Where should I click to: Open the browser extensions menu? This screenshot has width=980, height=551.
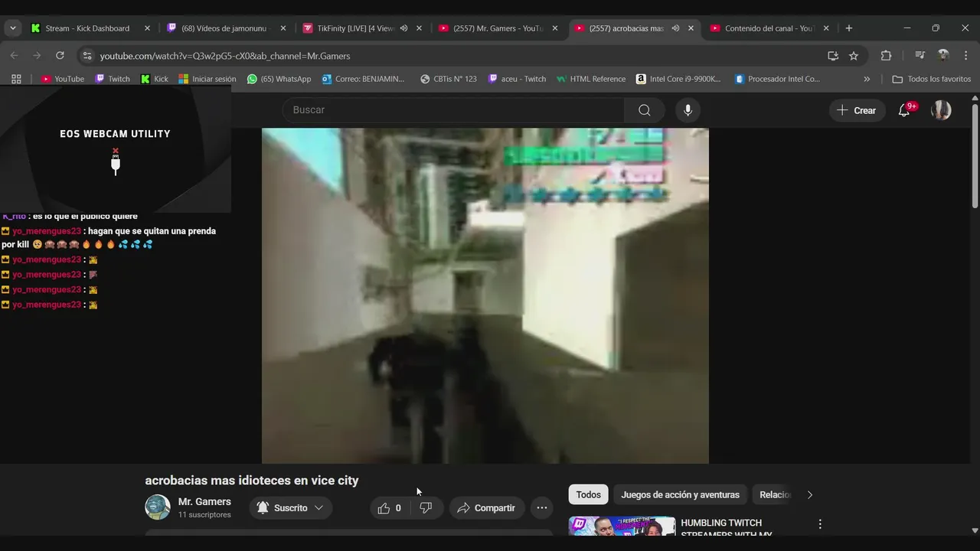tap(886, 56)
